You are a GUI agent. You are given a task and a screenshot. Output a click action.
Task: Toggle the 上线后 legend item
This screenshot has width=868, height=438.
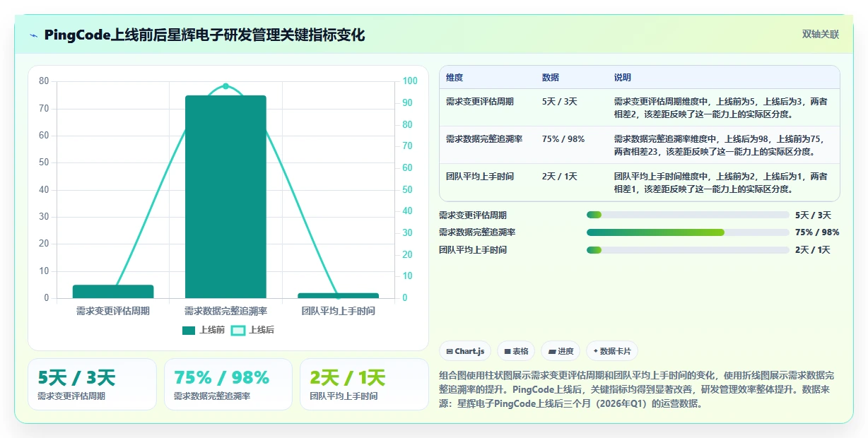pyautogui.click(x=252, y=330)
